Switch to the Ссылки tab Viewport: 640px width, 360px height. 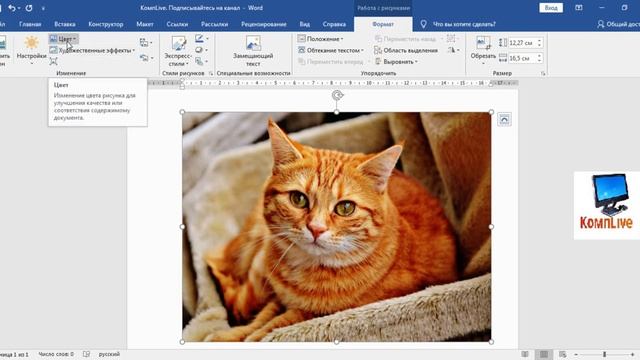coord(177,24)
